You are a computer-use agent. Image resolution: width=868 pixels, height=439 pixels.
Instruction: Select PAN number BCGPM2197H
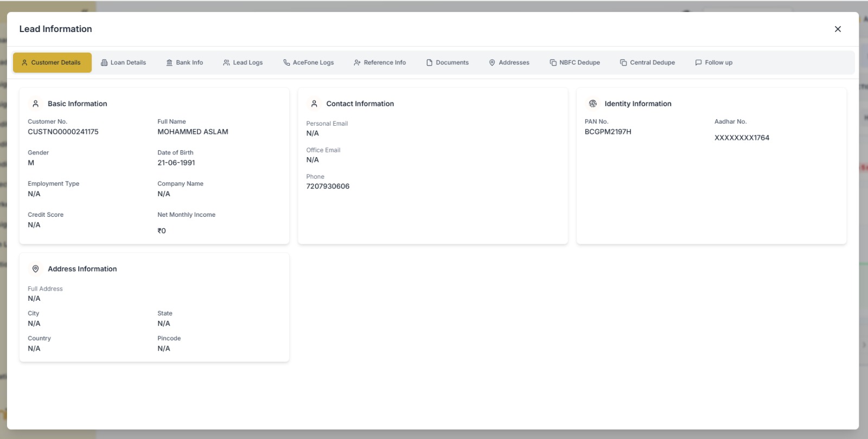(608, 132)
